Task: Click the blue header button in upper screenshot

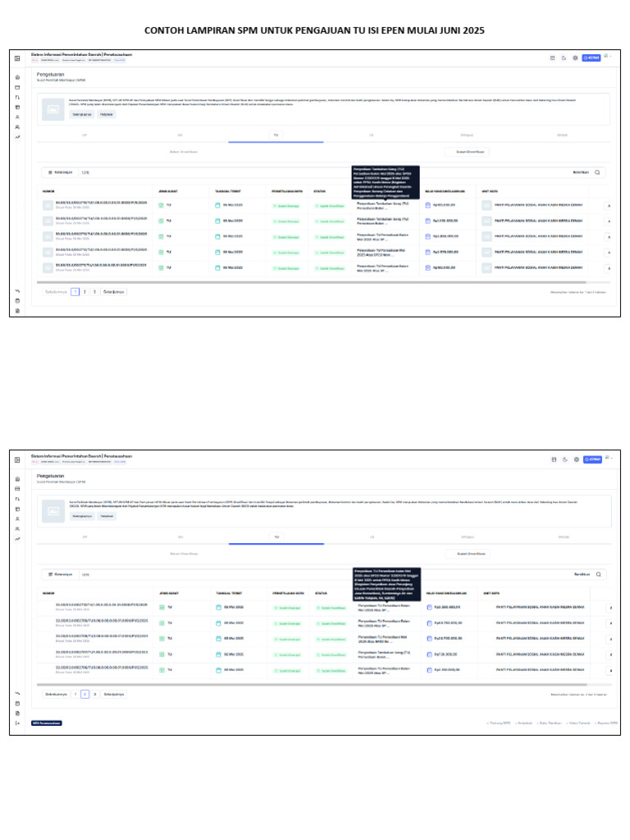Action: tap(591, 58)
